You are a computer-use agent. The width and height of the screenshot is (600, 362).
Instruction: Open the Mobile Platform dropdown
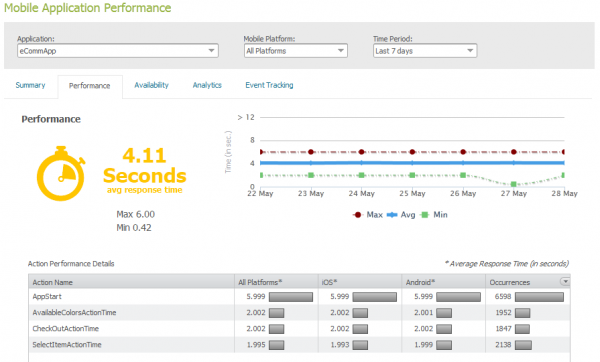(x=295, y=51)
